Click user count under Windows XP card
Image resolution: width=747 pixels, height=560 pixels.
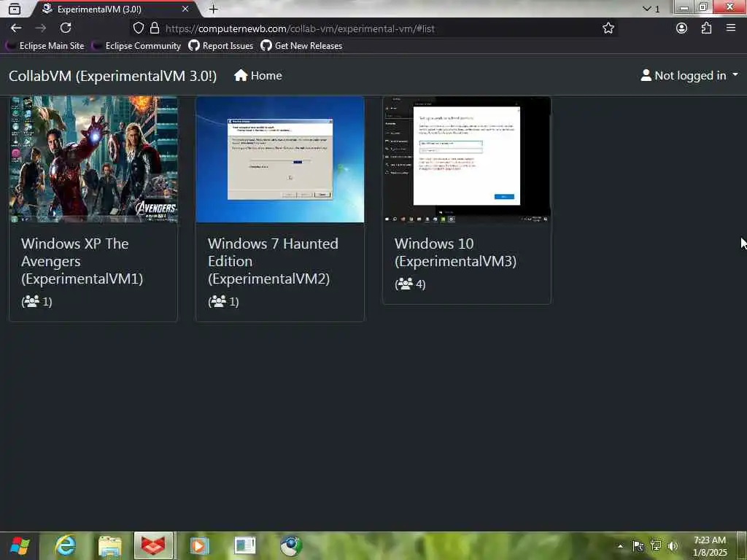(x=36, y=301)
